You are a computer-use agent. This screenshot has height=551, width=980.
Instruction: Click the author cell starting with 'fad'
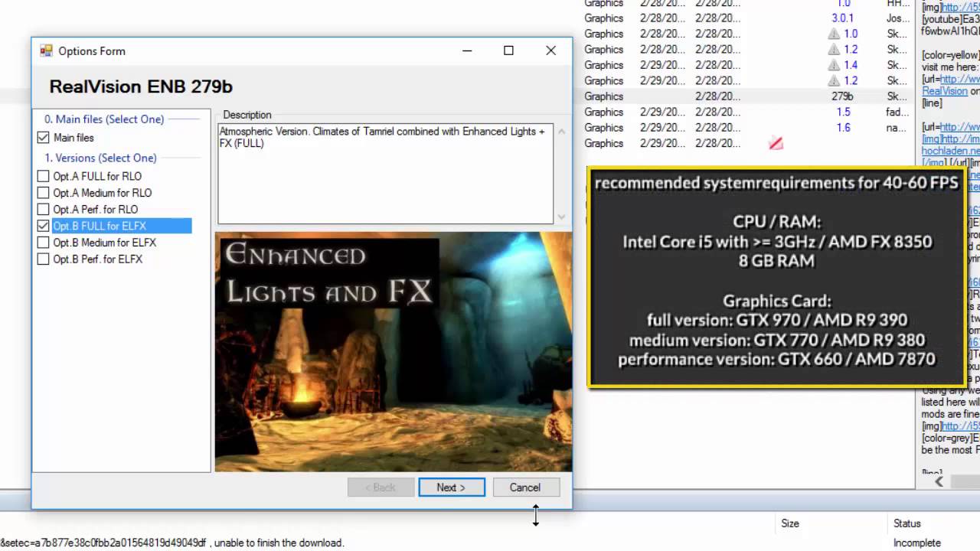895,112
